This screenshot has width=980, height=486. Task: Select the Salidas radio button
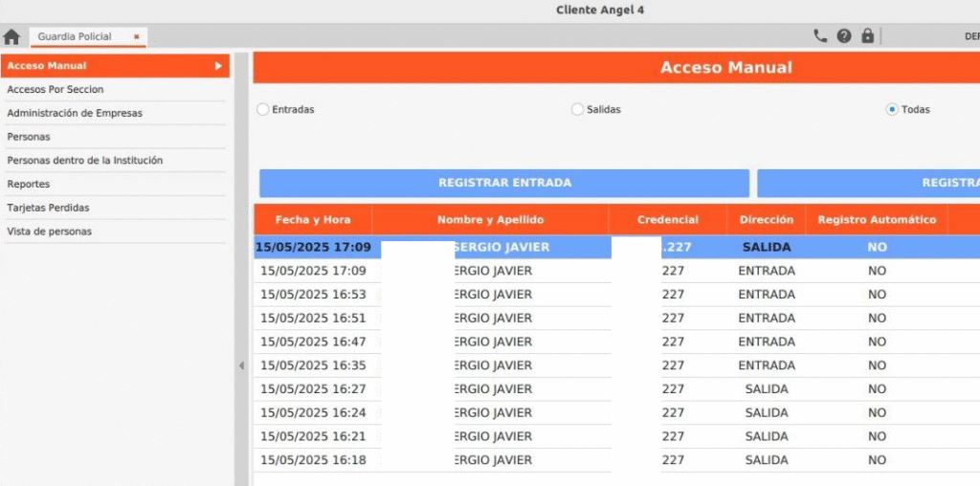tap(577, 110)
